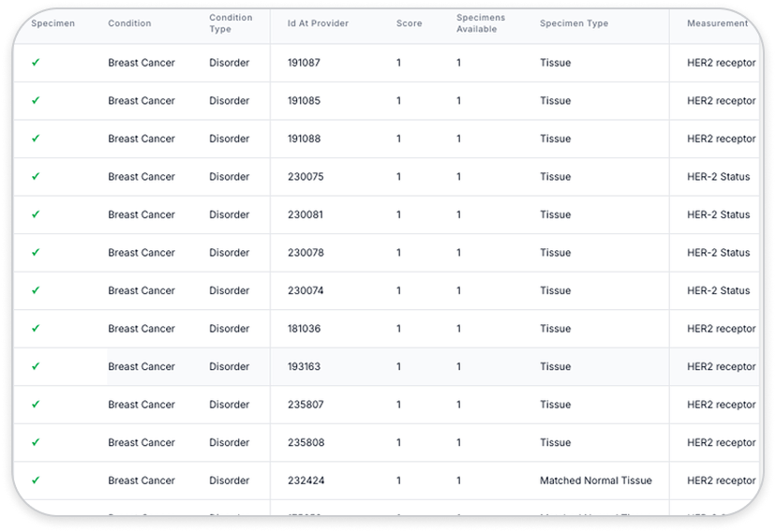Click Disorder condition type in row 191088
Image resolution: width=776 pixels, height=532 pixels.
click(x=229, y=139)
